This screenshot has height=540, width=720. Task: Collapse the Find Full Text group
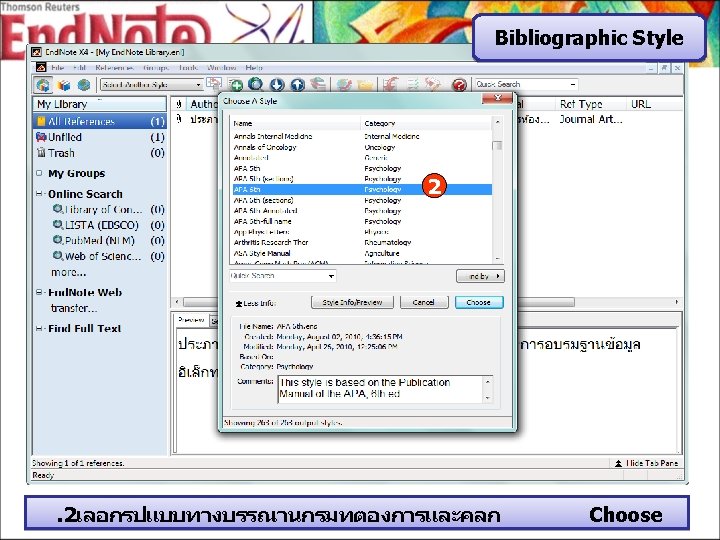(x=39, y=328)
